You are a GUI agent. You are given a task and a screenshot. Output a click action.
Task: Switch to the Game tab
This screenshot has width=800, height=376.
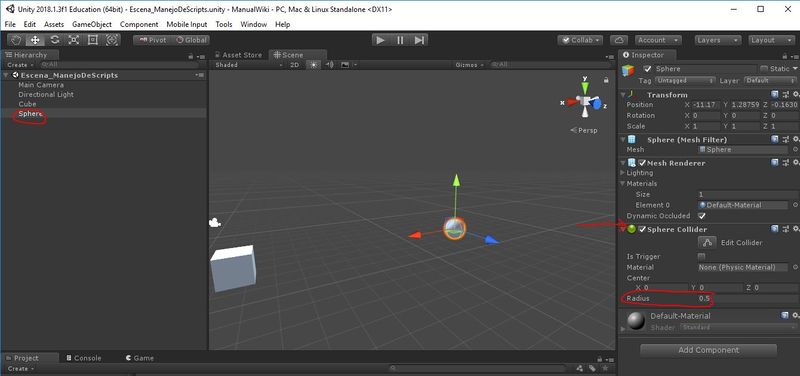[140, 358]
